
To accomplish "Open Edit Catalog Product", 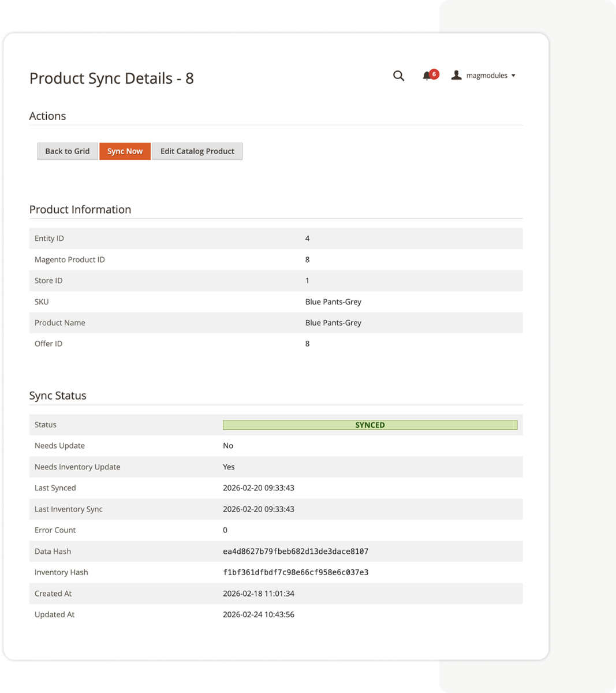I will point(197,151).
